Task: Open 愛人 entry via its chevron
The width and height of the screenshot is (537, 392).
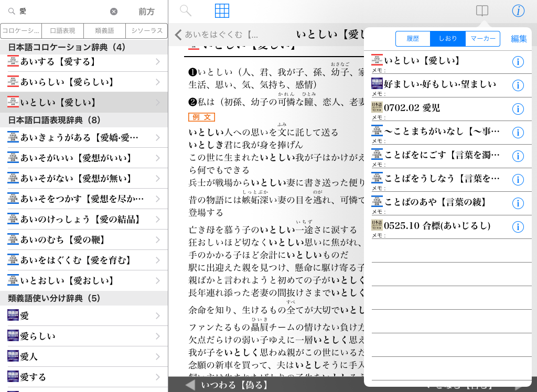Action: point(158,357)
